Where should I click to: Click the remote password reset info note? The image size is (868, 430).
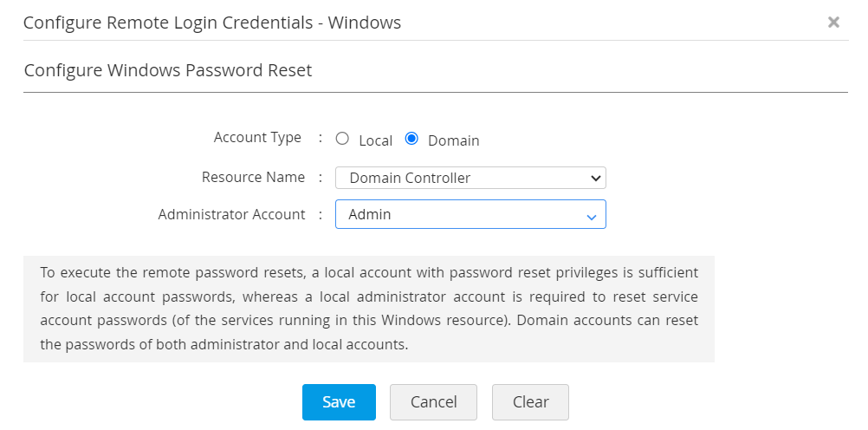point(369,308)
